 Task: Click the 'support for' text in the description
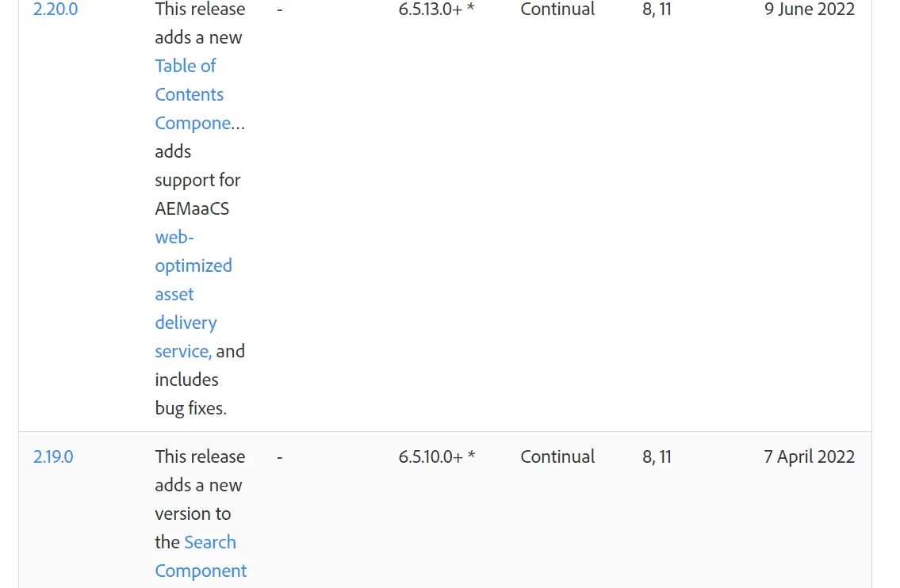197,180
